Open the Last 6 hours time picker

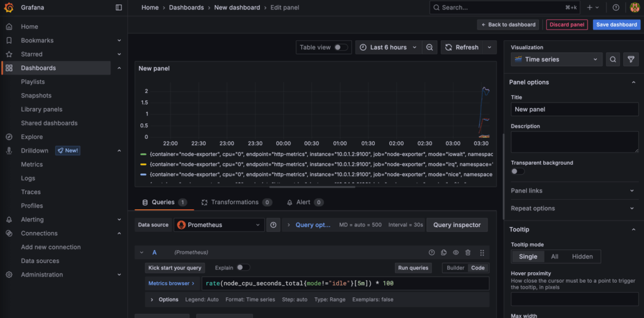pyautogui.click(x=388, y=47)
